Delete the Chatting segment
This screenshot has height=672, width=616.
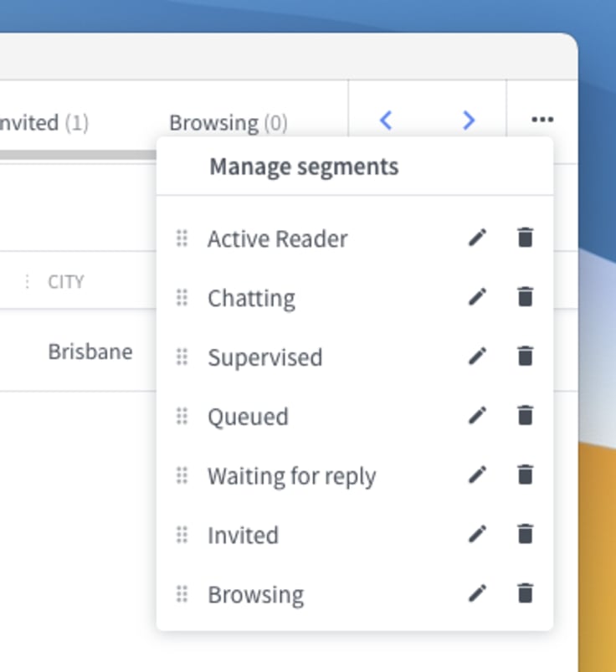click(525, 296)
